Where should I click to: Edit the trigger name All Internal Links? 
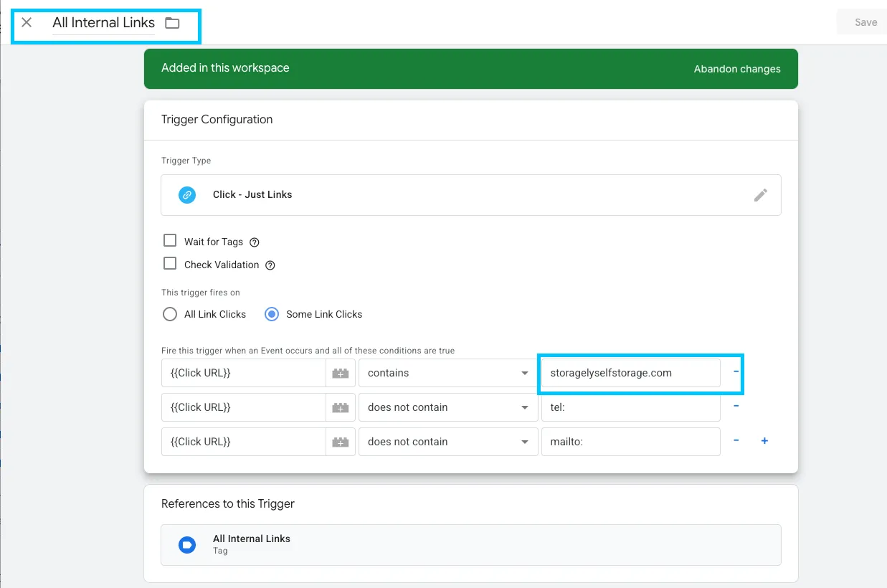(x=103, y=23)
